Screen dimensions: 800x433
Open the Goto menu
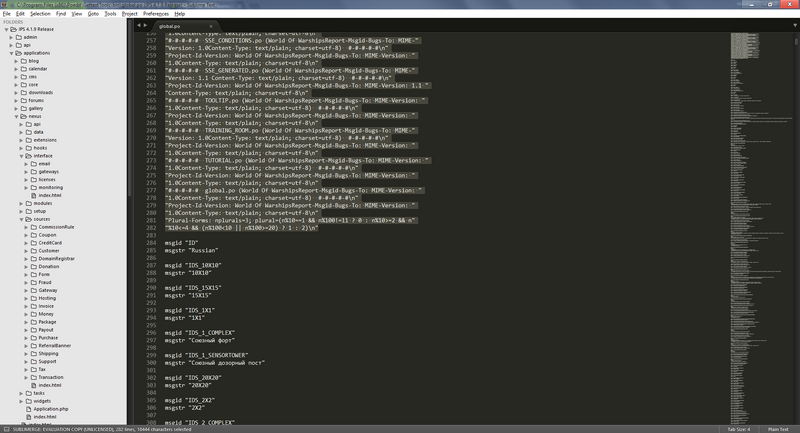click(91, 14)
